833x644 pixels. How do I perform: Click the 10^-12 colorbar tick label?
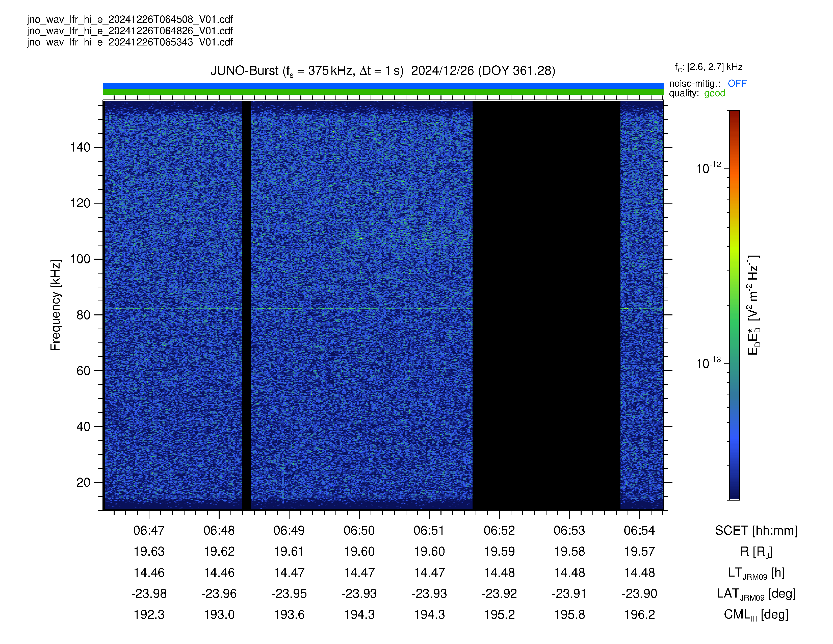(708, 168)
